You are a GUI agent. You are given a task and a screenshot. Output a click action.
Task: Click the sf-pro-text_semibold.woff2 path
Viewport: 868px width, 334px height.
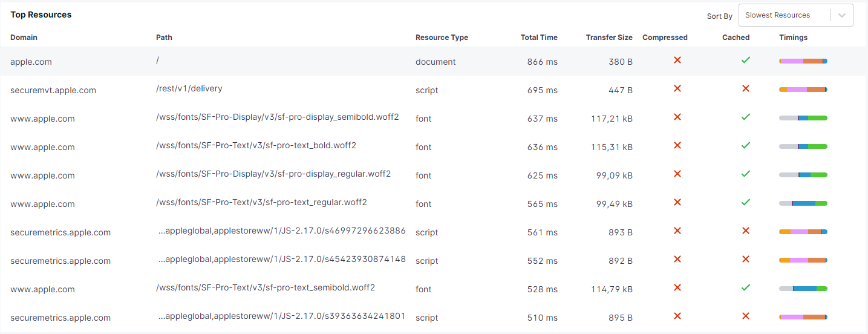click(266, 287)
